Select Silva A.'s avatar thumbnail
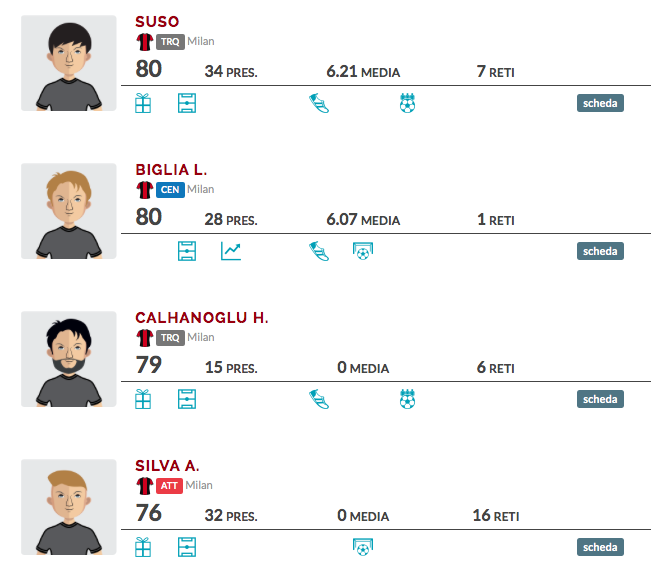This screenshot has width=670, height=579. [x=69, y=507]
